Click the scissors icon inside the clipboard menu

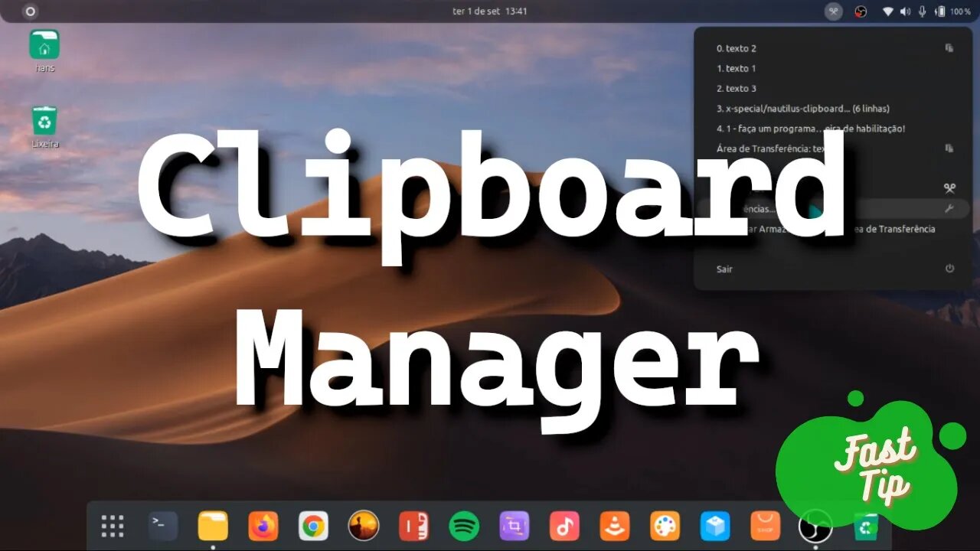(x=949, y=188)
